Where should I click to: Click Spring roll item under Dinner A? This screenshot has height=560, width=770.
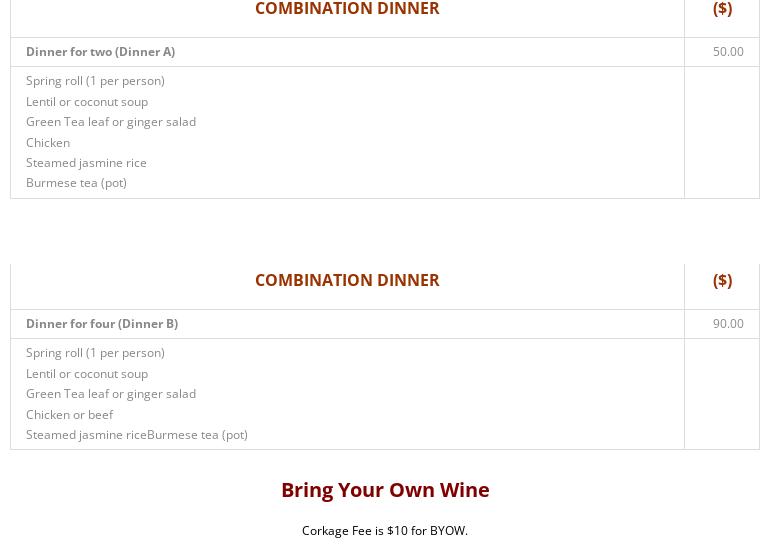[95, 81]
